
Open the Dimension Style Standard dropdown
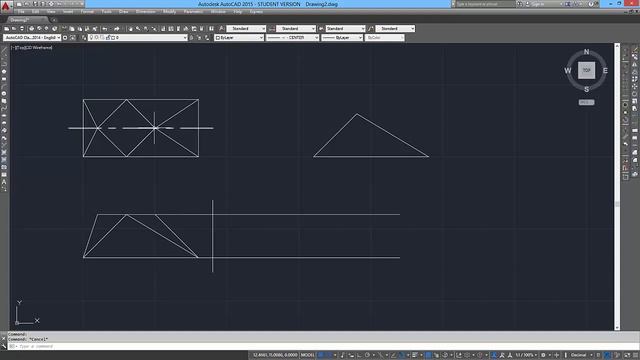click(296, 29)
